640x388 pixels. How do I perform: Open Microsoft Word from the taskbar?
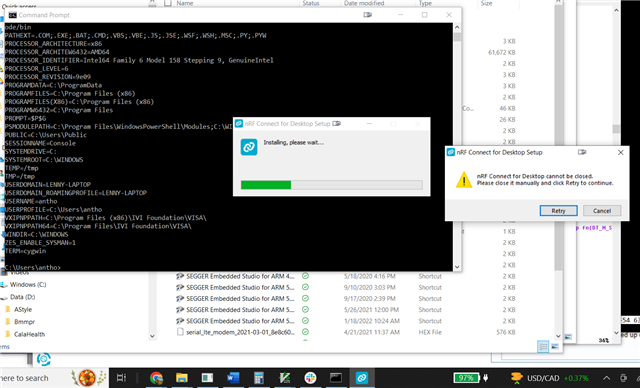point(233,378)
